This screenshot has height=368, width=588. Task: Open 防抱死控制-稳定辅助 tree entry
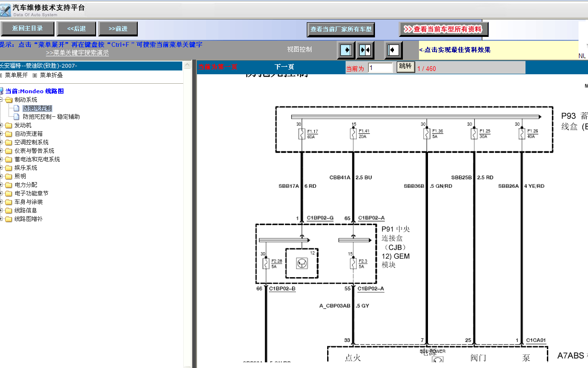click(x=51, y=117)
